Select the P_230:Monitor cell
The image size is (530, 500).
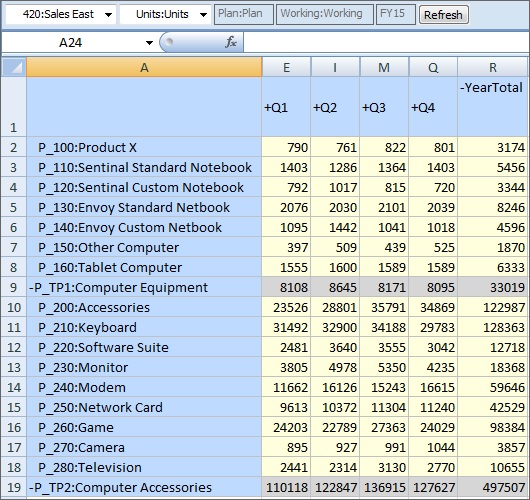[x=144, y=367]
